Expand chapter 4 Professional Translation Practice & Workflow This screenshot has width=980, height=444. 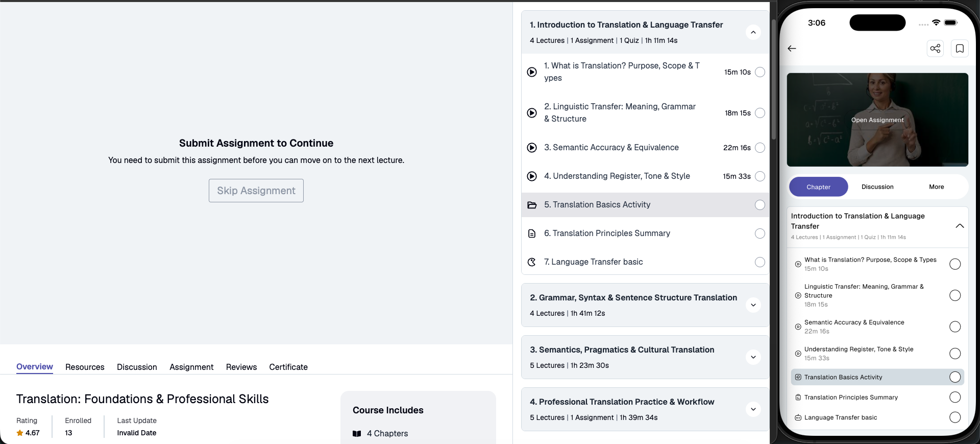[x=753, y=409]
